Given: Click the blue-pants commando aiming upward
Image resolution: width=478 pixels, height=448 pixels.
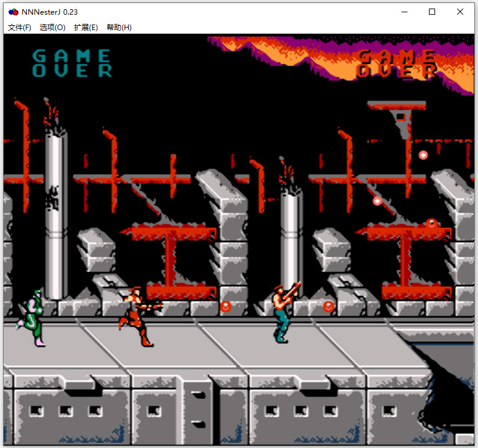Looking at the screenshot, I should click(x=284, y=311).
